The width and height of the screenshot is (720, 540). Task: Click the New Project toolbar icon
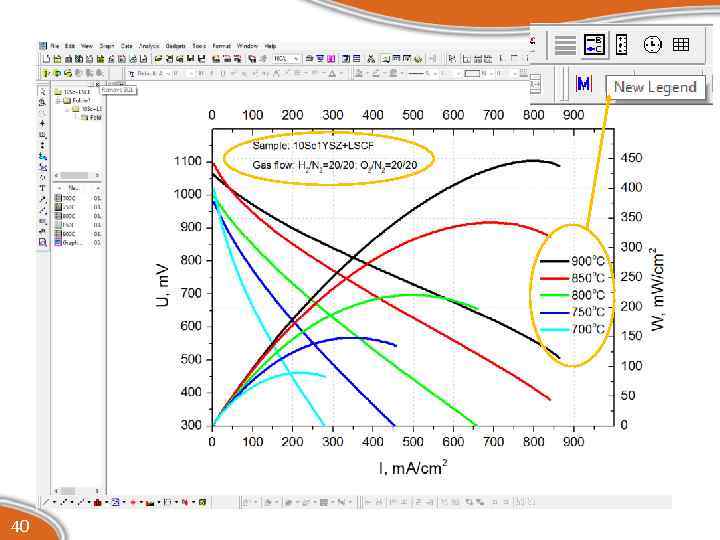tap(46, 59)
